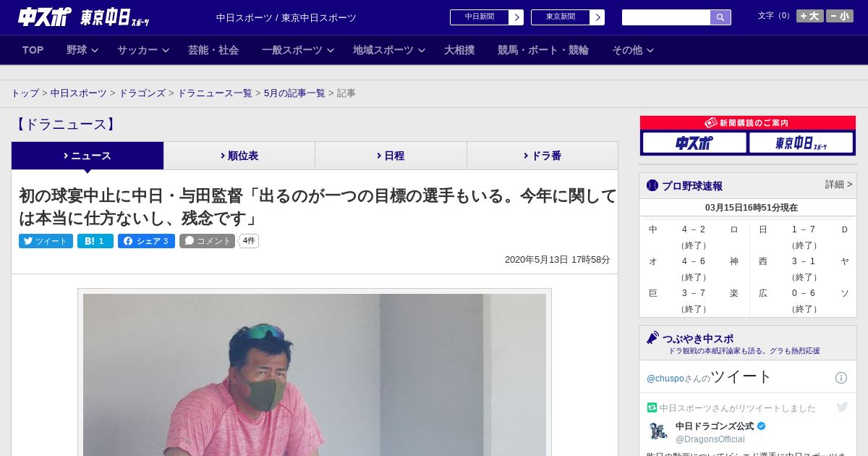The height and width of the screenshot is (456, 868).
Task: Select the ニュース tab
Action: (88, 156)
